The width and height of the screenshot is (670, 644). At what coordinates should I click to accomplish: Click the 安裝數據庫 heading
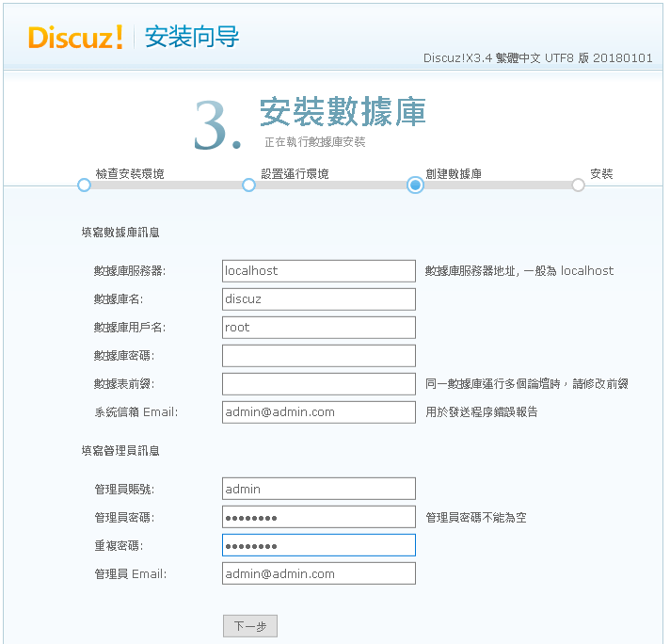tap(343, 112)
